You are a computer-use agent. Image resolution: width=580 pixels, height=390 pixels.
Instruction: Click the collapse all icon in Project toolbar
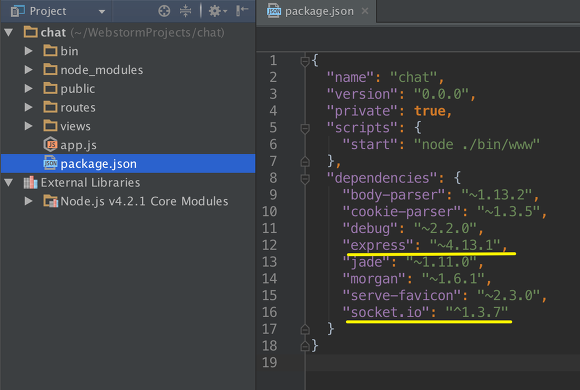click(x=185, y=11)
